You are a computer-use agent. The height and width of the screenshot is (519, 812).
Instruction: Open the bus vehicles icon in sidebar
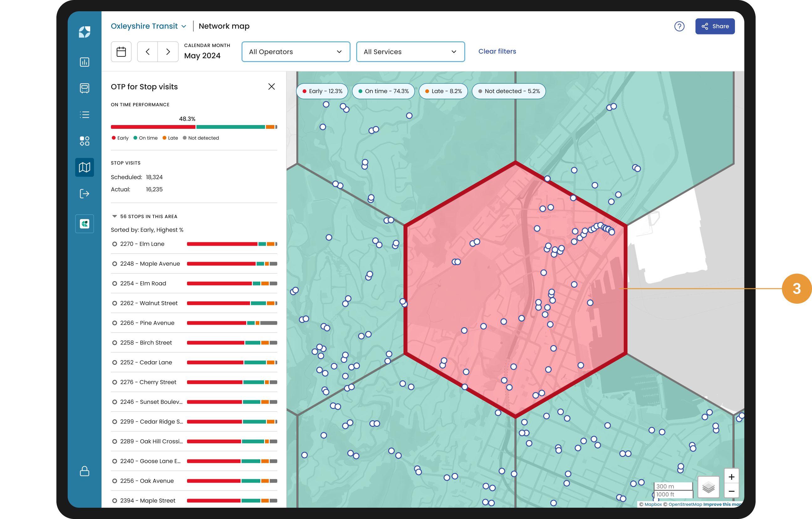tap(84, 88)
